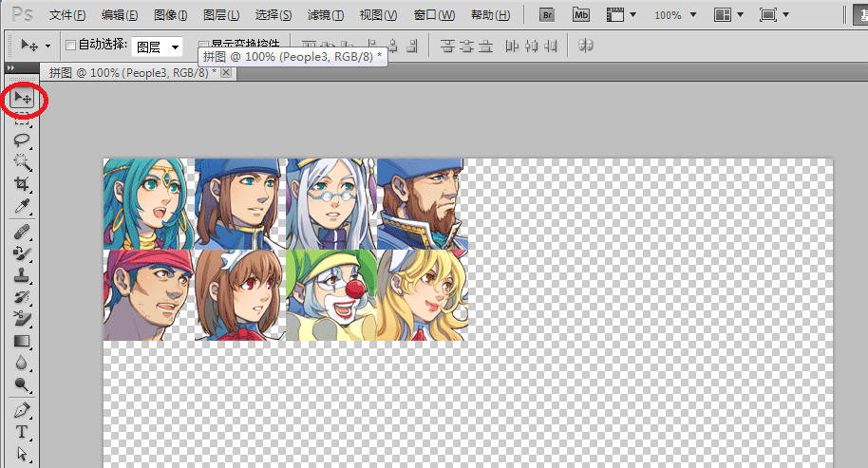Enable the 自动选择 checkbox
This screenshot has height=468, width=868.
(69, 45)
